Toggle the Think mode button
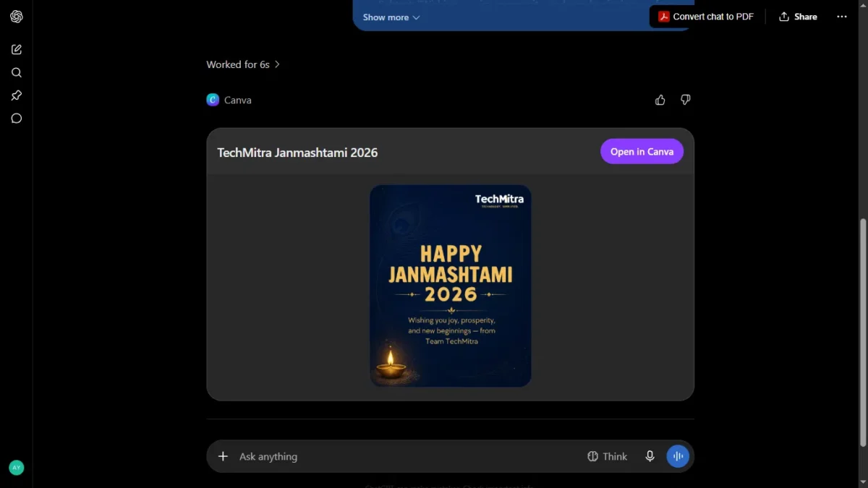The image size is (868, 488). click(x=607, y=456)
